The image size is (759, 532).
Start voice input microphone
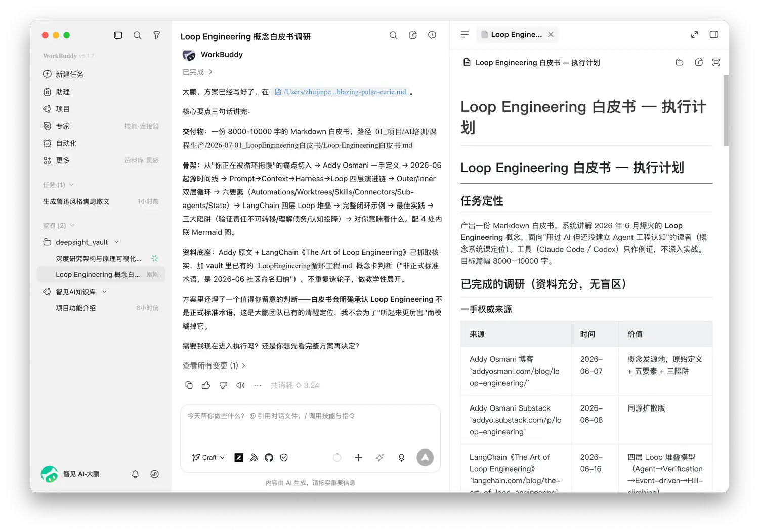point(401,457)
